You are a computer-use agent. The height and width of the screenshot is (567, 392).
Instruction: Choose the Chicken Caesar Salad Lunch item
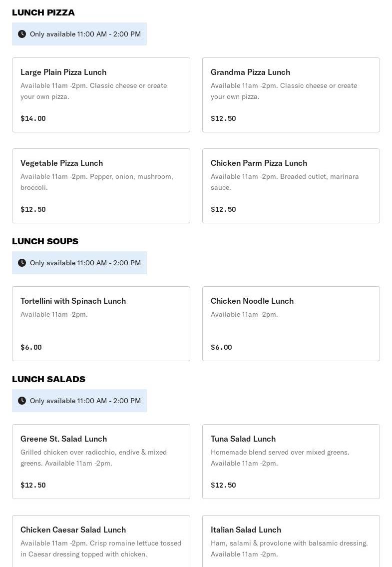point(101,541)
